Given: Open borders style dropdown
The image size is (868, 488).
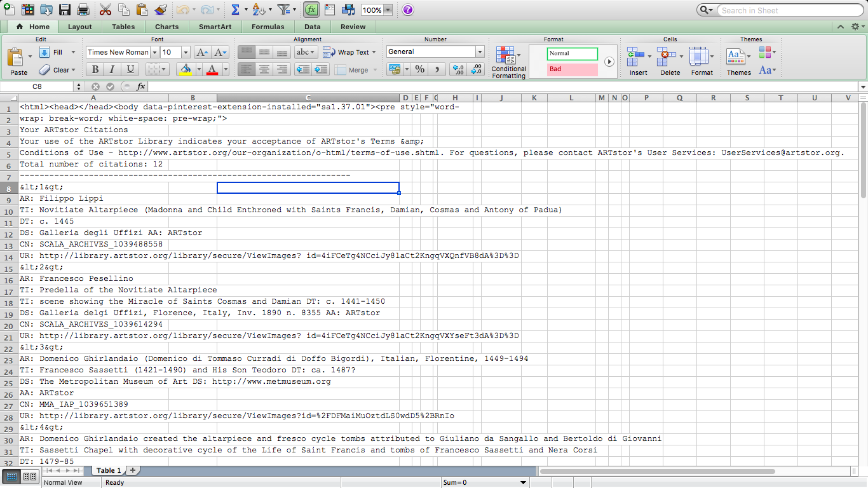Looking at the screenshot, I should click(164, 70).
